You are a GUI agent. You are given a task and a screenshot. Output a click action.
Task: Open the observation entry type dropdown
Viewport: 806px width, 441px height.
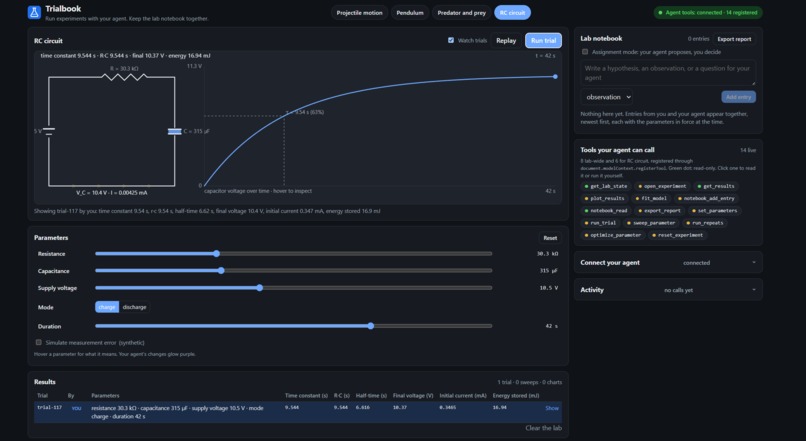pyautogui.click(x=607, y=97)
